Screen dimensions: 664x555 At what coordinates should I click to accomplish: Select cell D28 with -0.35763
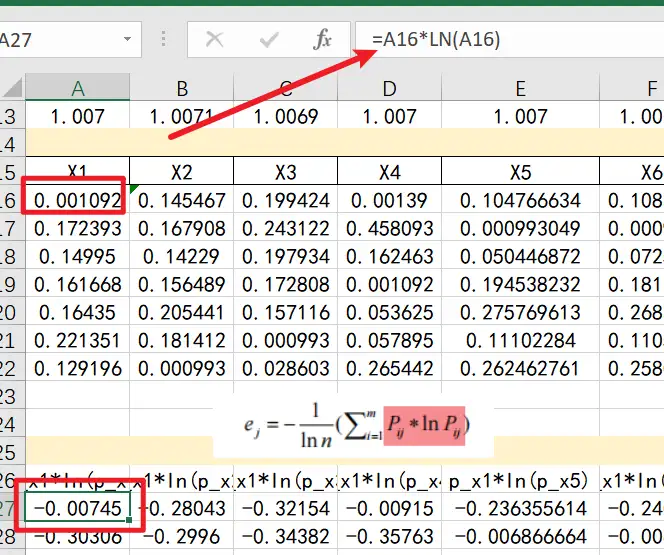click(x=390, y=536)
